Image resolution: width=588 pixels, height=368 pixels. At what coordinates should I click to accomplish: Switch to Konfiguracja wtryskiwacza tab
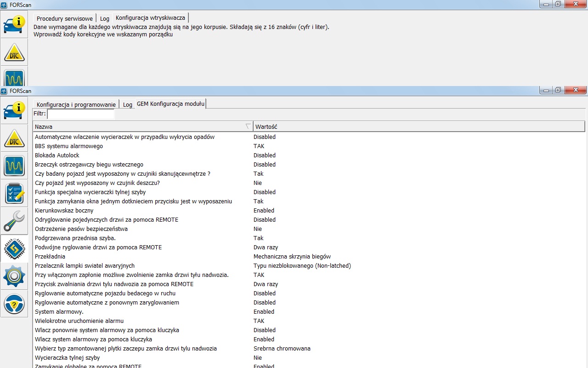tap(150, 18)
